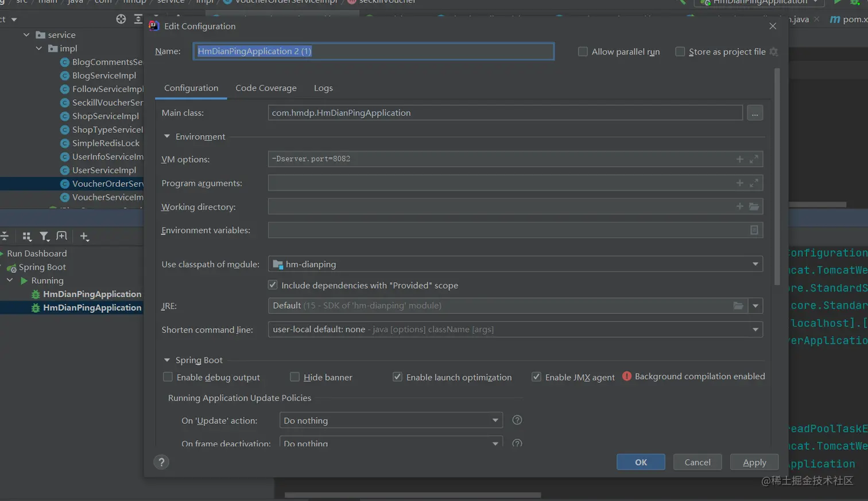The width and height of the screenshot is (868, 501).
Task: Click the Apply button
Action: 754,462
